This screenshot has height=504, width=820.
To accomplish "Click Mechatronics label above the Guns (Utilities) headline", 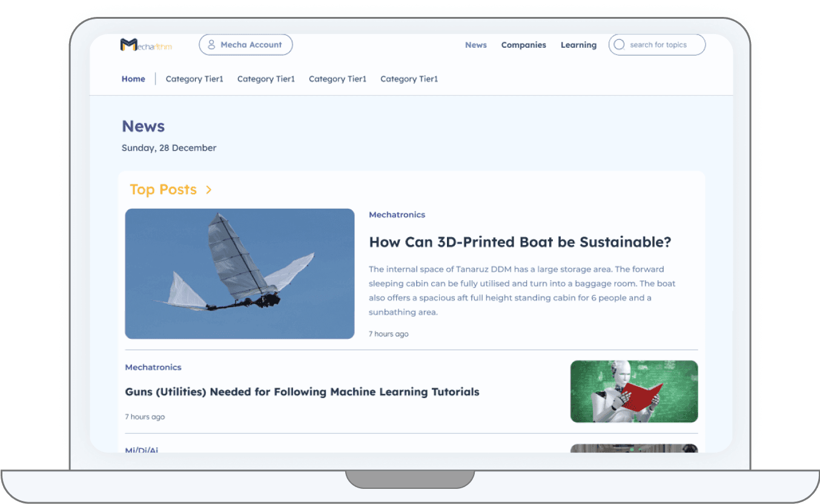I will (153, 367).
